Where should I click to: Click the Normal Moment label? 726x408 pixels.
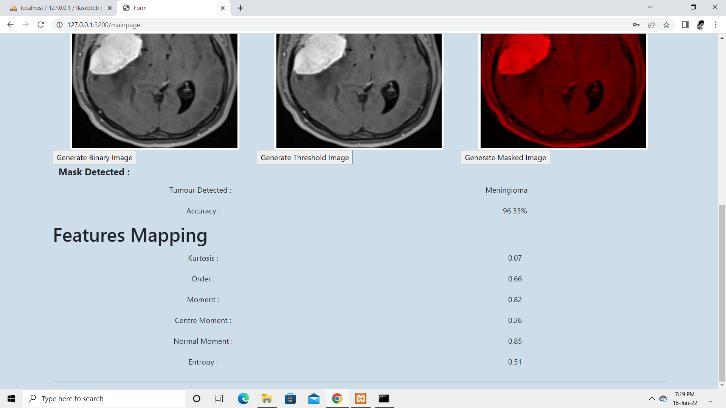pos(203,341)
